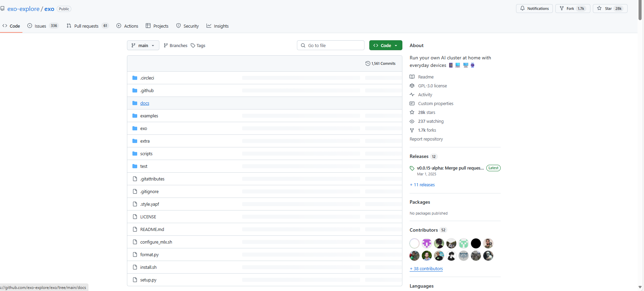Image resolution: width=644 pixels, height=291 pixels.
Task: Open the .style.yapf file
Action: tap(149, 204)
